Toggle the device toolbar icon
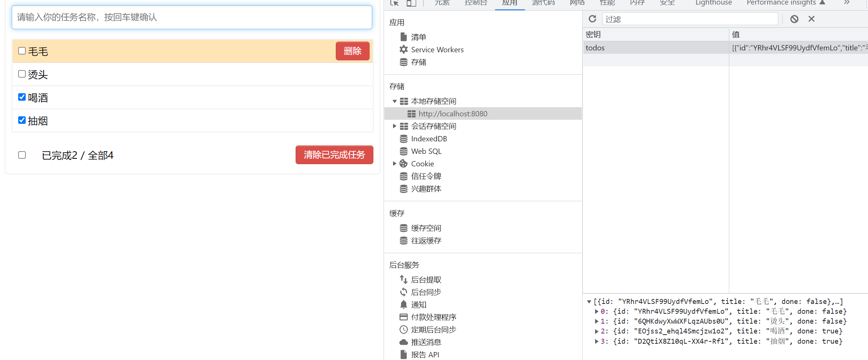 [411, 3]
